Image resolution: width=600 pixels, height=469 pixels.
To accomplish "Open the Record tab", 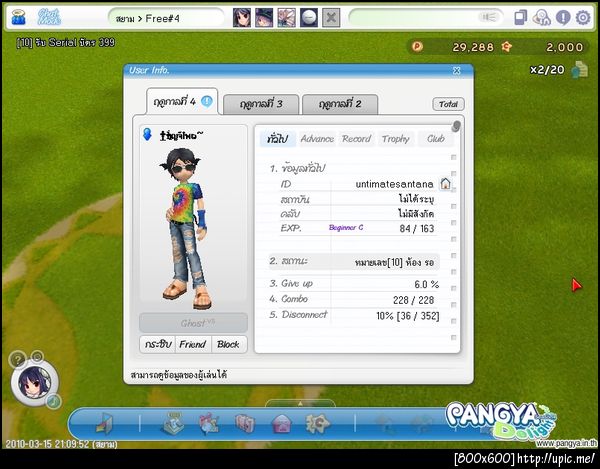I will (357, 139).
